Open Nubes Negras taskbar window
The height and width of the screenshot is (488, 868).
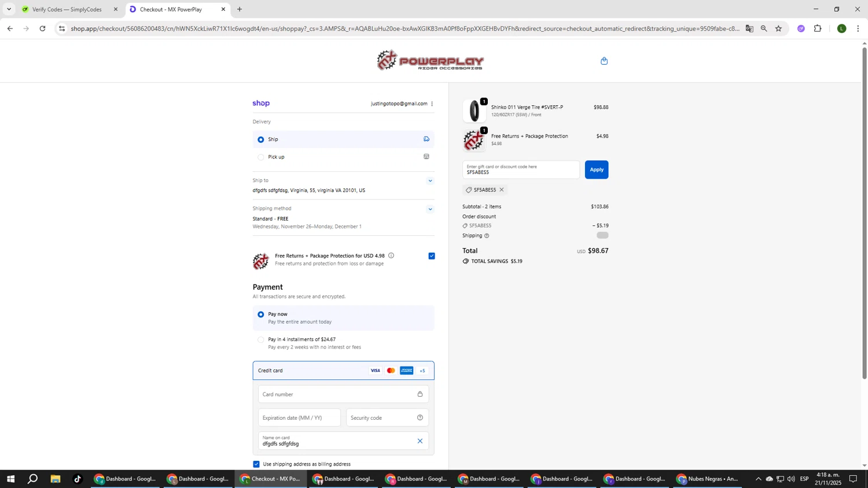click(709, 479)
